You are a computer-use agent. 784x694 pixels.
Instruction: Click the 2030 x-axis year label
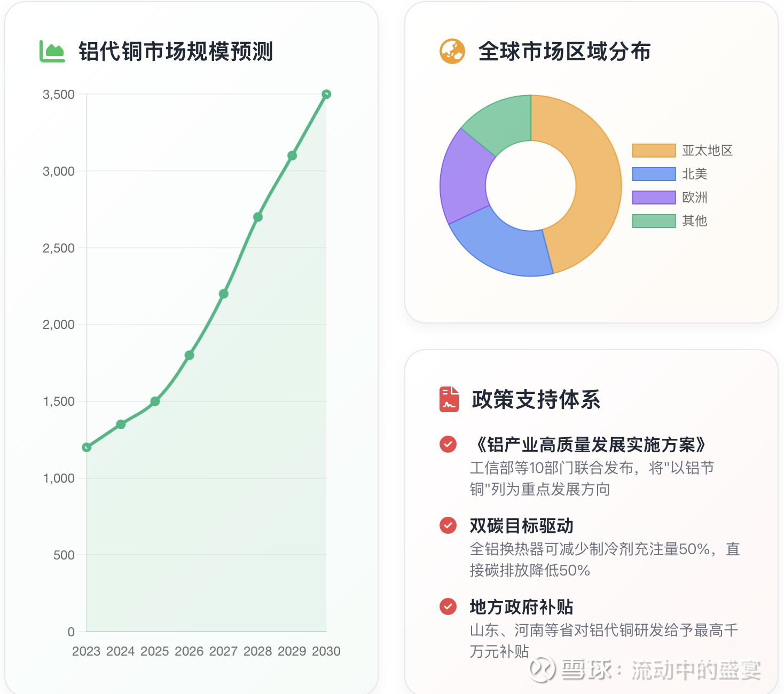(326, 651)
